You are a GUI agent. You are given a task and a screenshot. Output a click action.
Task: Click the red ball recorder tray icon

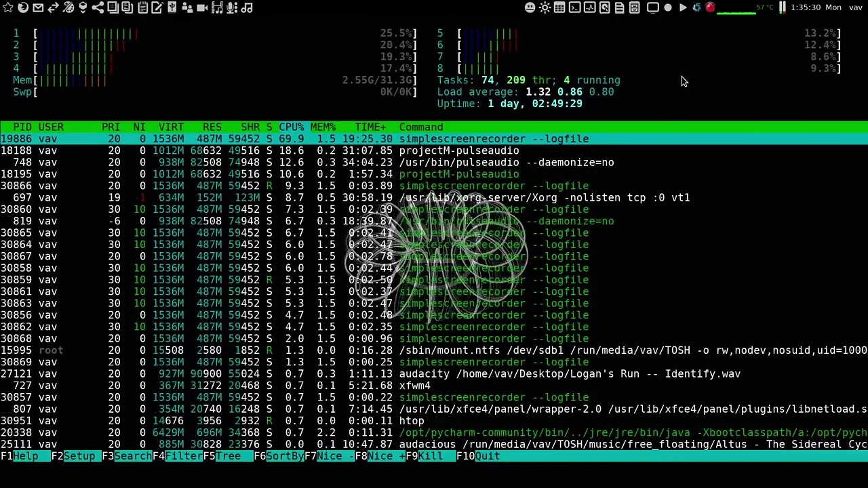[710, 7]
